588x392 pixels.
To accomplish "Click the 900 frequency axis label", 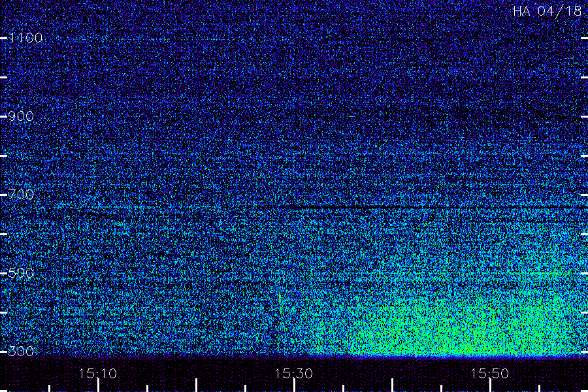I will point(21,116).
